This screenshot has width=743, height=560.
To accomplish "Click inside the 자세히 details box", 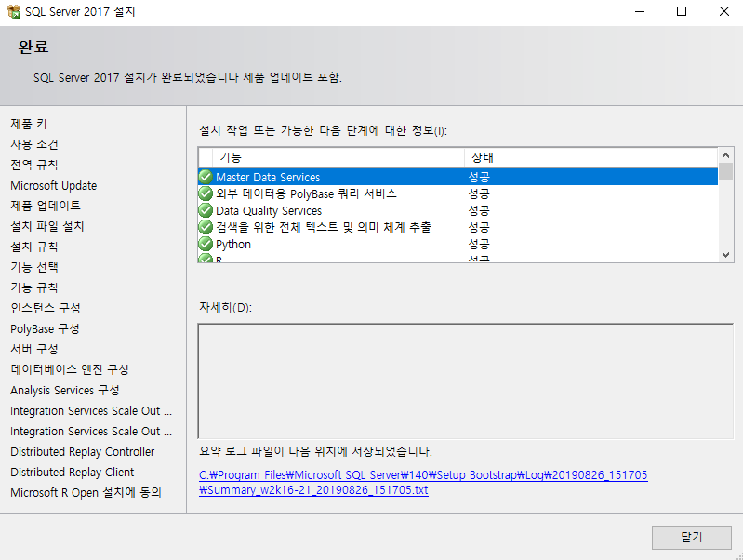I will 465,381.
